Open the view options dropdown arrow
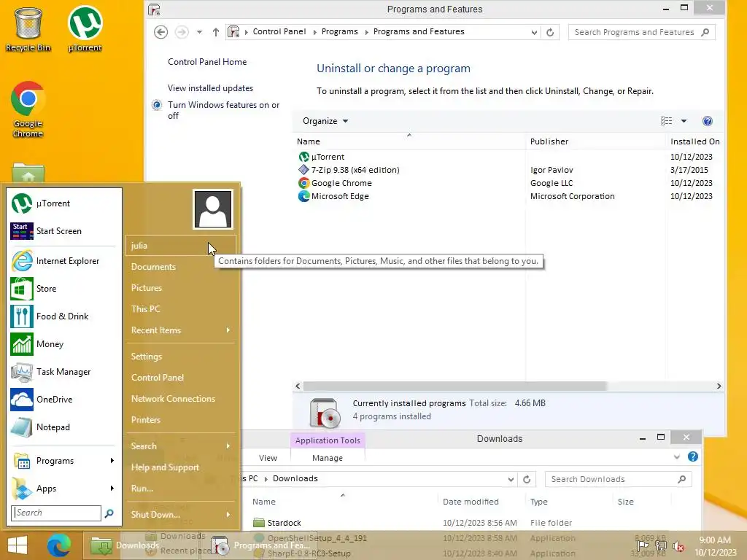The height and width of the screenshot is (560, 747). point(684,121)
